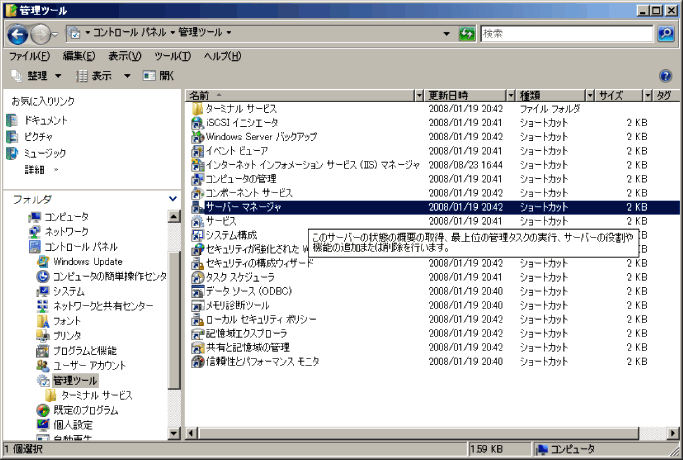Select the コンピュータの管理 icon
The height and width of the screenshot is (460, 683).
pos(197,179)
